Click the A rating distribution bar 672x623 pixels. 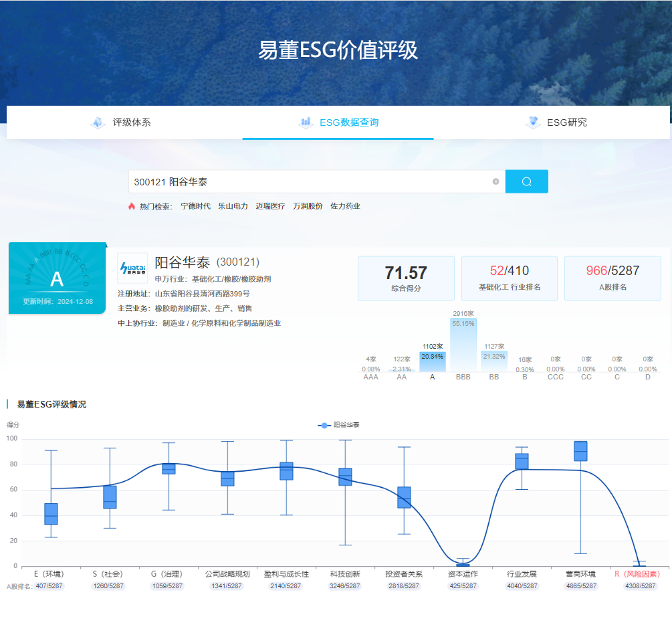pos(433,361)
